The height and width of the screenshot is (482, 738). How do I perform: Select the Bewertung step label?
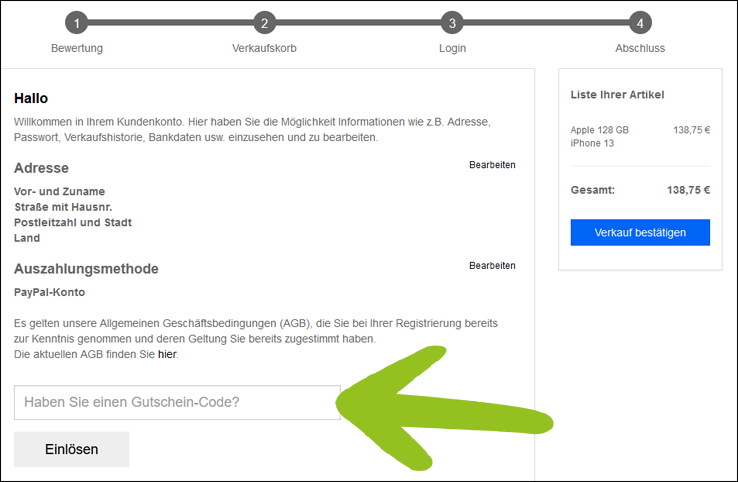coord(77,48)
